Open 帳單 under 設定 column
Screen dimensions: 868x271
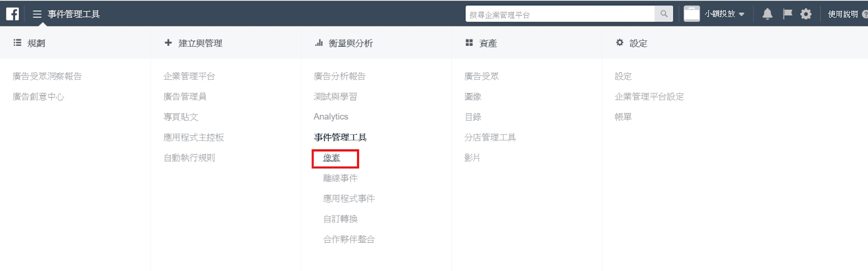coord(623,117)
